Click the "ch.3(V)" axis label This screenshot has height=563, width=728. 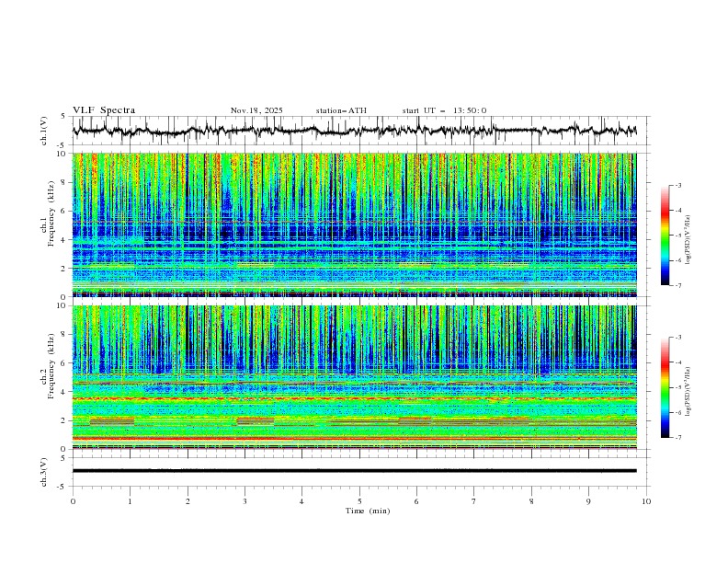44,473
